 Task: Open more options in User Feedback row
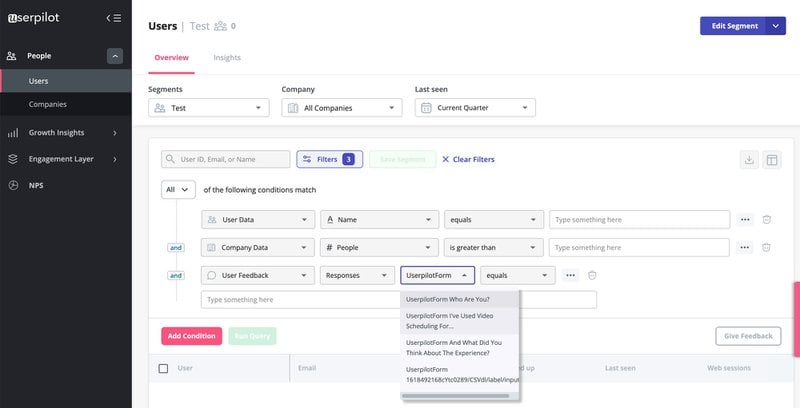570,275
